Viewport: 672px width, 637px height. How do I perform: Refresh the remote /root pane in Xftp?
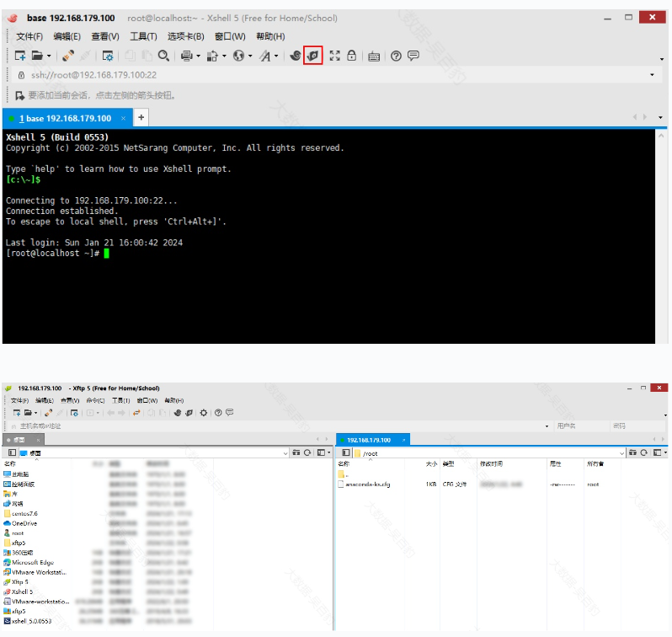click(x=643, y=453)
